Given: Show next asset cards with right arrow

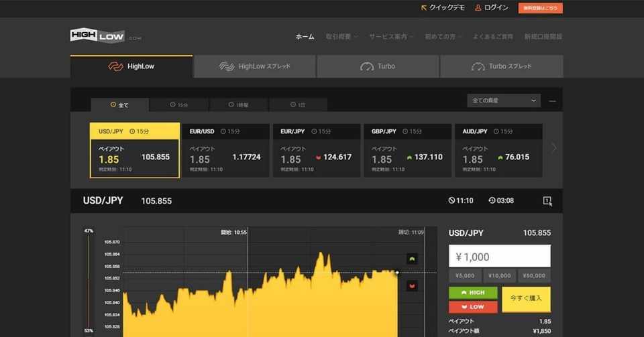Looking at the screenshot, I should tap(553, 148).
